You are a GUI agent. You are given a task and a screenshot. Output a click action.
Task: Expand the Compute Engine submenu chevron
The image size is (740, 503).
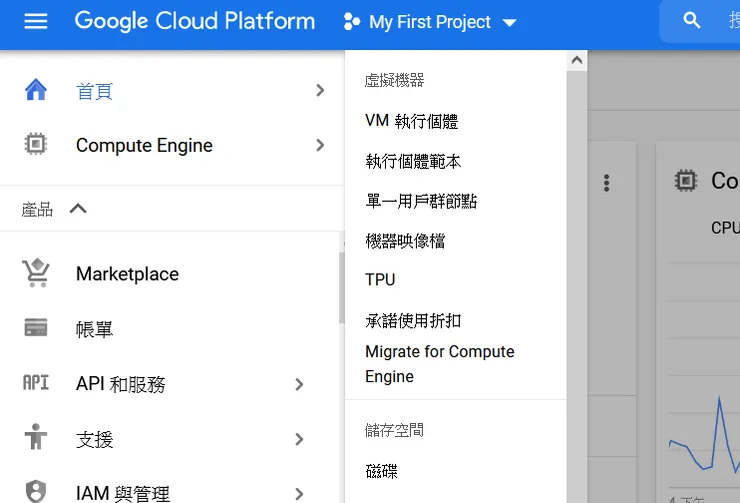point(320,145)
